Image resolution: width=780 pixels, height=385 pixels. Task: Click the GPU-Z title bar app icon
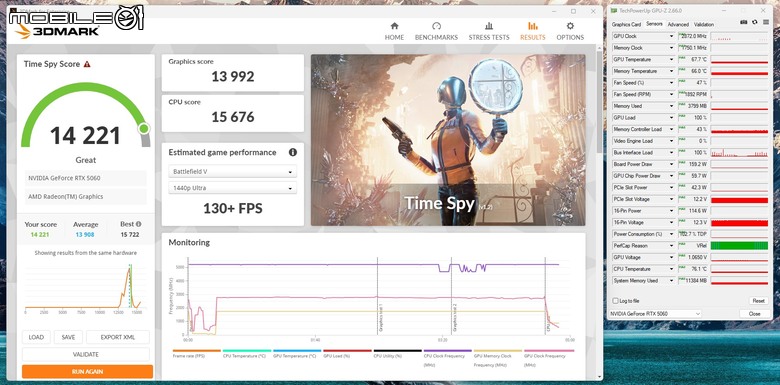pos(613,10)
